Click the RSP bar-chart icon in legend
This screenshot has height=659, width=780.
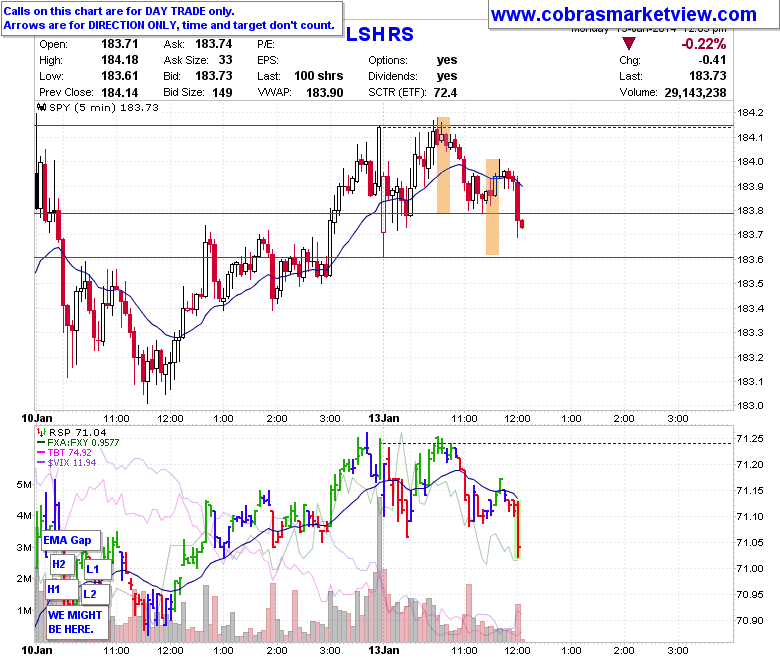(x=42, y=432)
